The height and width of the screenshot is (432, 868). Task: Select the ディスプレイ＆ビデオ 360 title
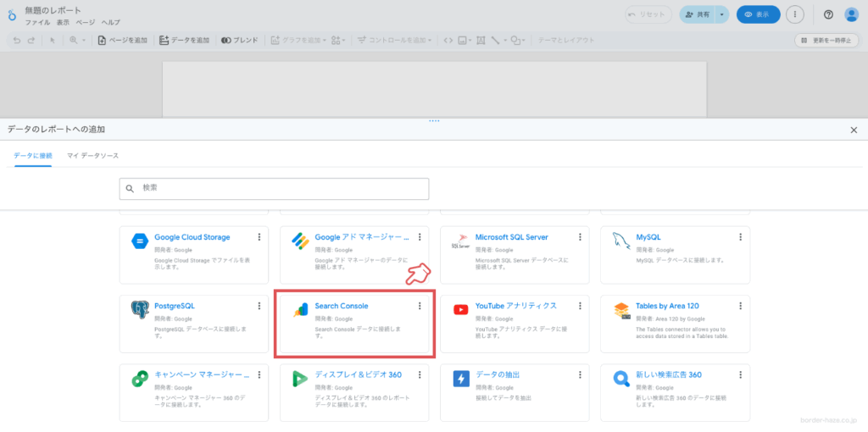(x=359, y=374)
